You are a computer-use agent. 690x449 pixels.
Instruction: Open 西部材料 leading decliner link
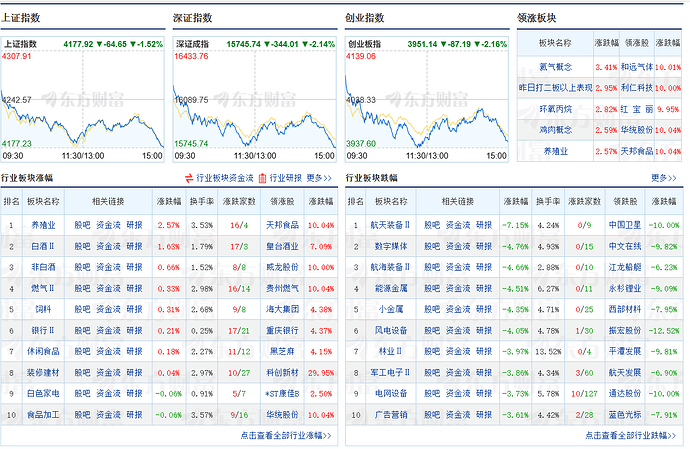pyautogui.click(x=625, y=309)
